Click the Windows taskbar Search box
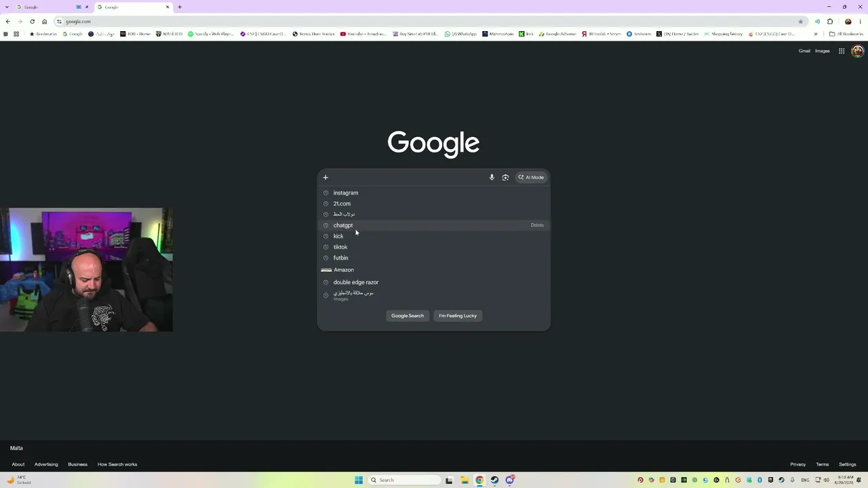Viewport: 868px width, 488px height. [405, 481]
